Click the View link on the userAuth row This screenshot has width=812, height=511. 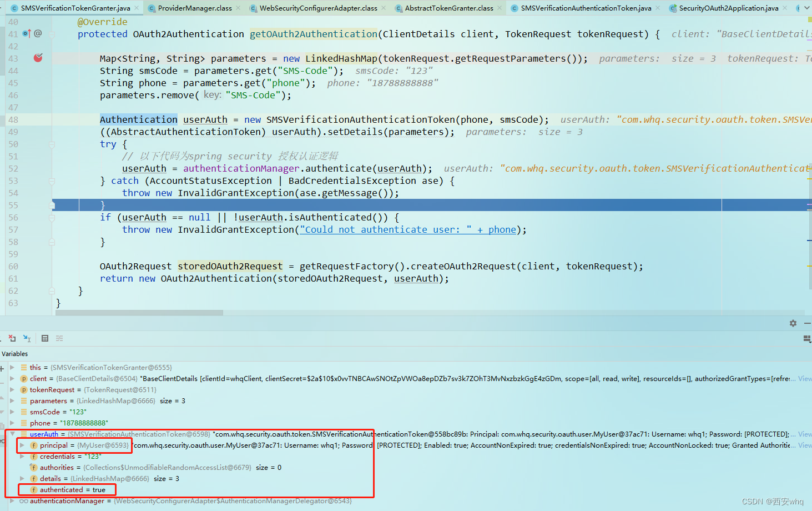tap(805, 434)
